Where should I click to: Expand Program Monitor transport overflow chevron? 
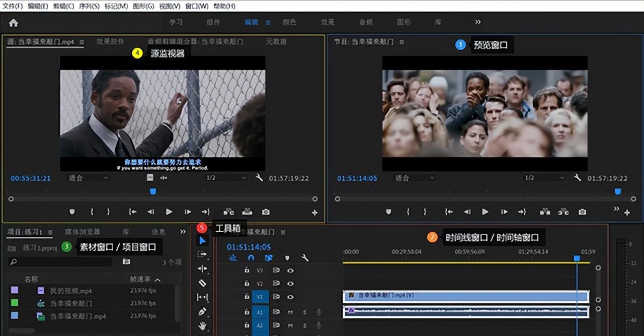click(616, 209)
